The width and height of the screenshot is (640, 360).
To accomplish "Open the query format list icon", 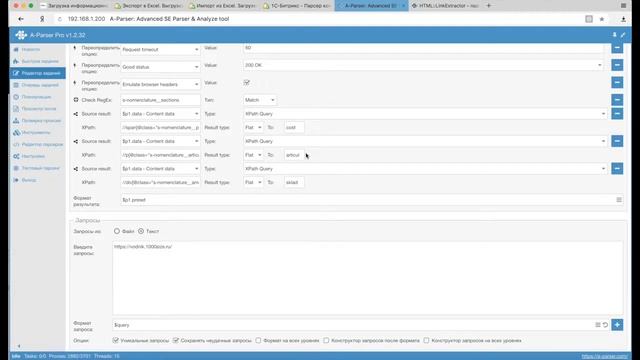I will point(598,325).
